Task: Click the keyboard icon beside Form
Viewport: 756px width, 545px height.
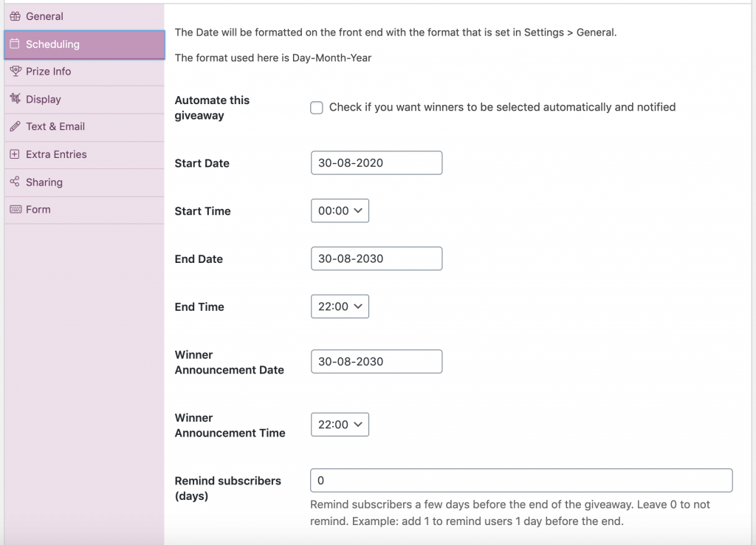Action: 16,209
